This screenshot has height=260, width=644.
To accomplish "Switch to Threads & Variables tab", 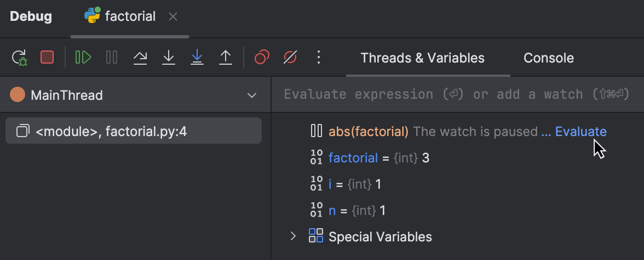I will tap(422, 58).
